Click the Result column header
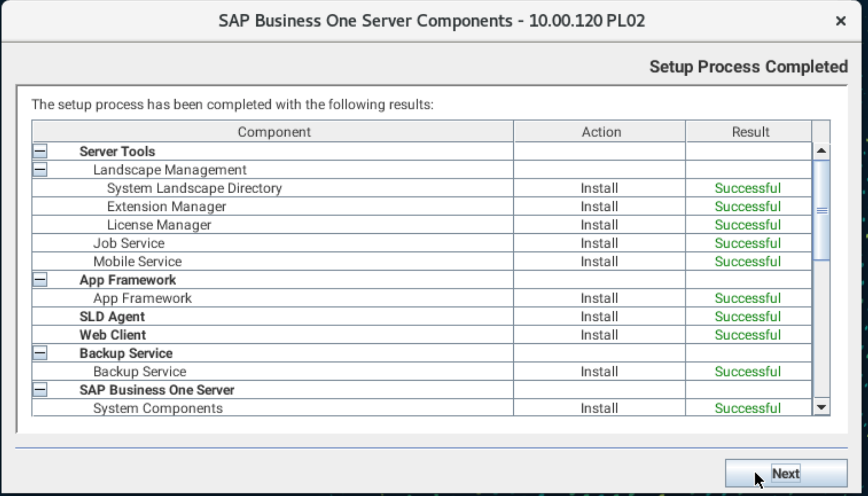Viewport: 868px width, 496px height. coord(749,132)
